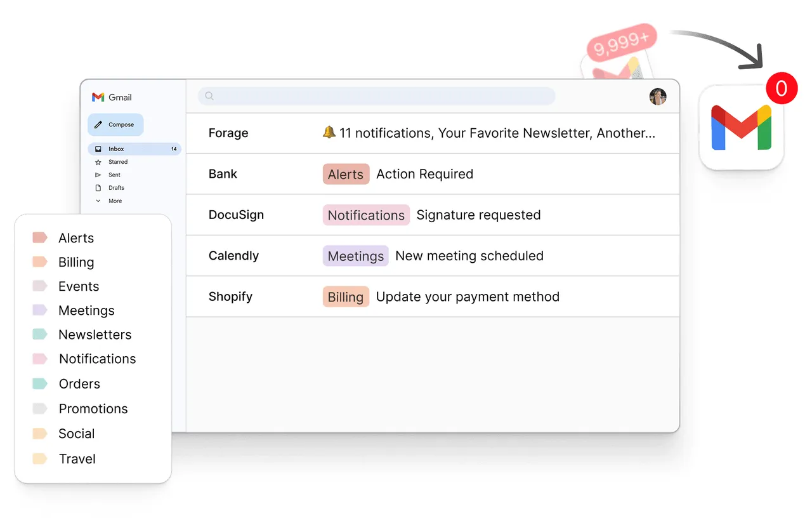Click the Update your payment method subject
The height and width of the screenshot is (525, 812).
pos(468,297)
